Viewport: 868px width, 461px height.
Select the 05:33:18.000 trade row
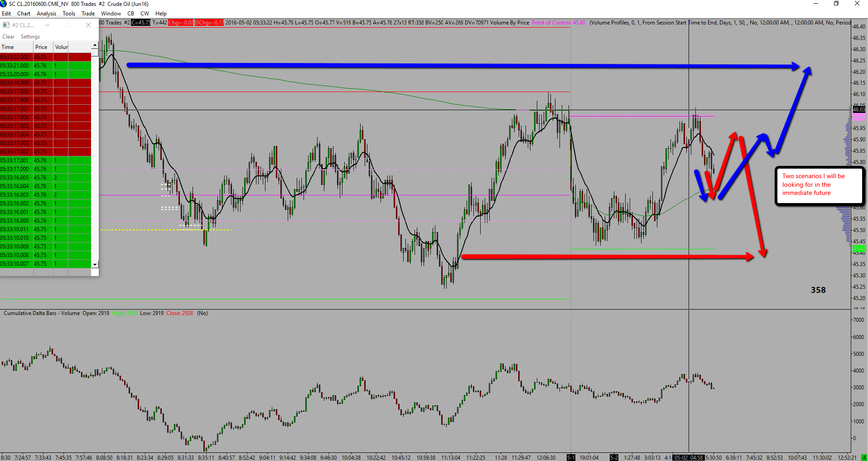click(x=45, y=83)
